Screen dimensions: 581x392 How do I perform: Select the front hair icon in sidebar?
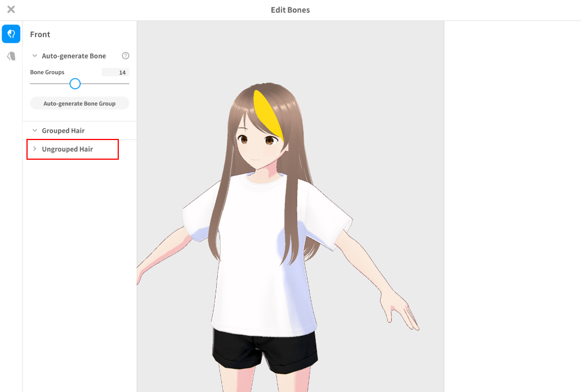tap(11, 34)
